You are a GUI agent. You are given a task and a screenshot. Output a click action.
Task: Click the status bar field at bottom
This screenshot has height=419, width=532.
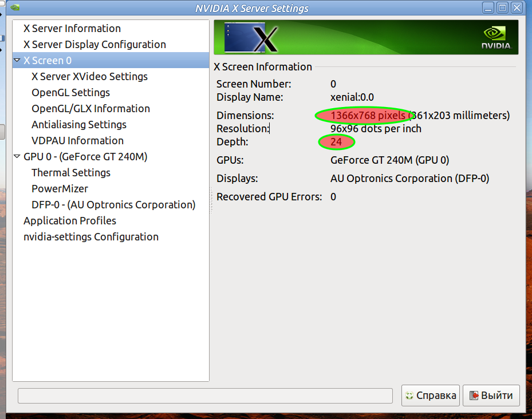pyautogui.click(x=205, y=396)
